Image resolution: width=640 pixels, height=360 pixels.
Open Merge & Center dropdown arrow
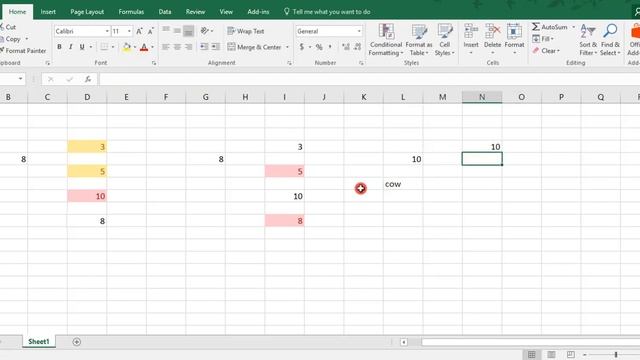[287, 47]
